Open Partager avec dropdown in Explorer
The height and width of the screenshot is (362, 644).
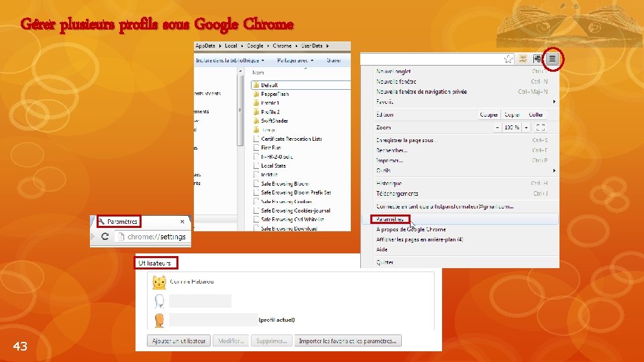(x=295, y=60)
